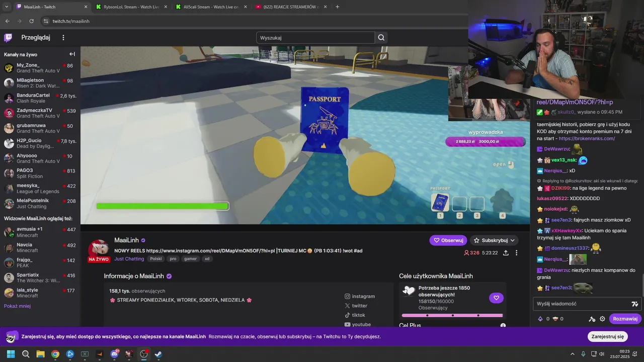
Task: Click Pokaż mniej to show fewer channels
Action: [17, 306]
